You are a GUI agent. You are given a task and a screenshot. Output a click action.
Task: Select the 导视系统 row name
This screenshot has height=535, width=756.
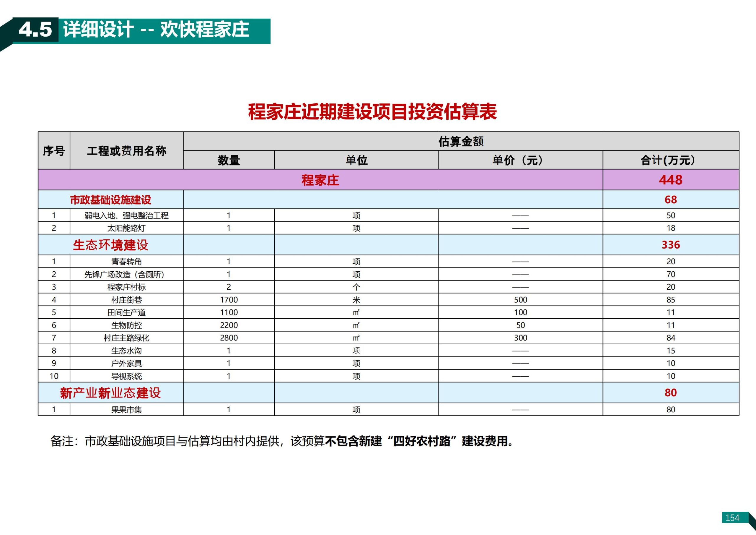(126, 377)
